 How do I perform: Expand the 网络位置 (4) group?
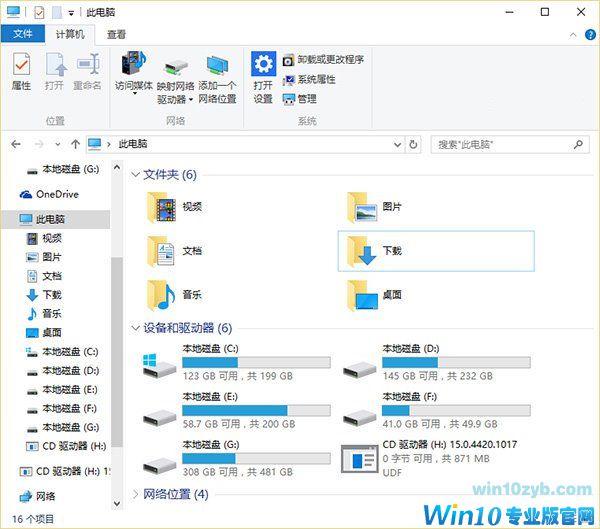(135, 494)
